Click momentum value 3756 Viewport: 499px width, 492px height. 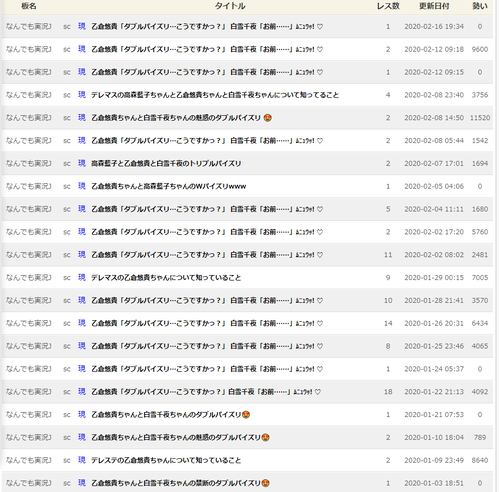click(x=480, y=95)
